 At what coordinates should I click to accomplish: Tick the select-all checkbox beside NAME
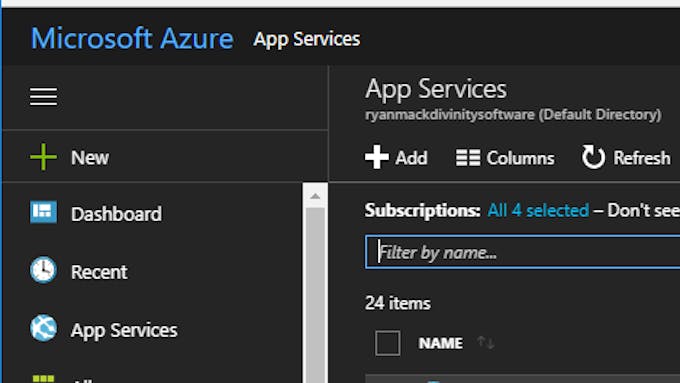(388, 343)
